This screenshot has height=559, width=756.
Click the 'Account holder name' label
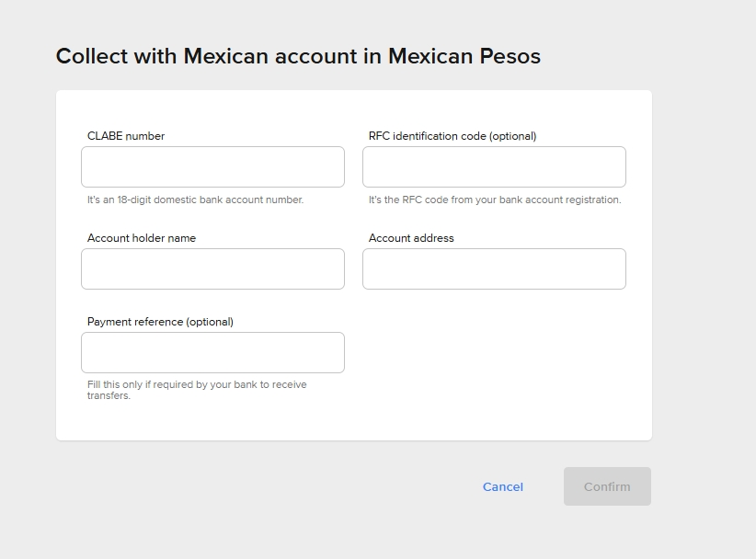142,238
